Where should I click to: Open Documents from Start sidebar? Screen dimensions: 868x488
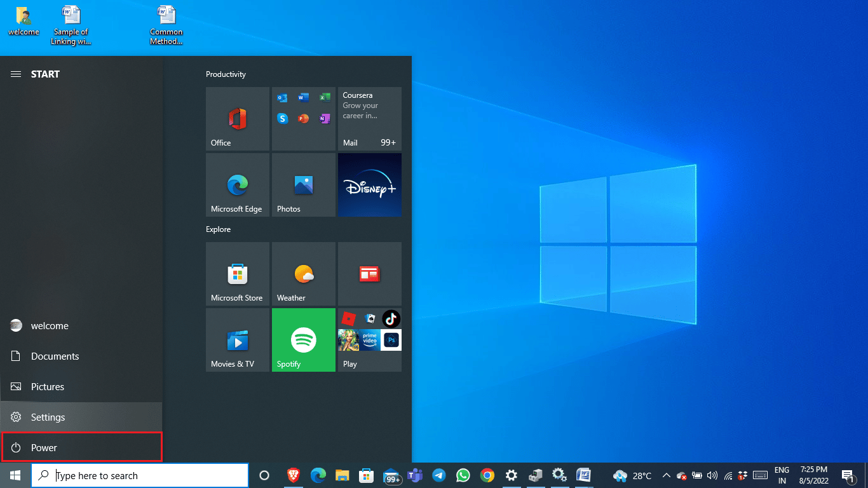(55, 356)
